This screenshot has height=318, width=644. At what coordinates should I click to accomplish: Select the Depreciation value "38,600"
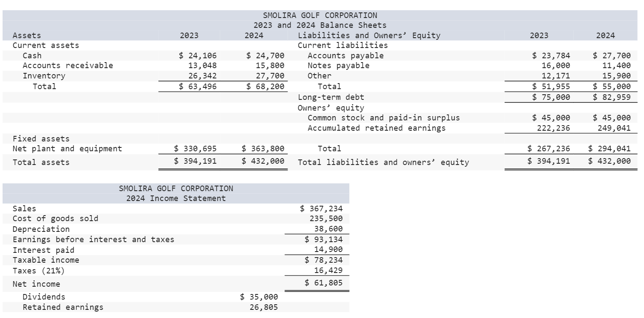[328, 229]
